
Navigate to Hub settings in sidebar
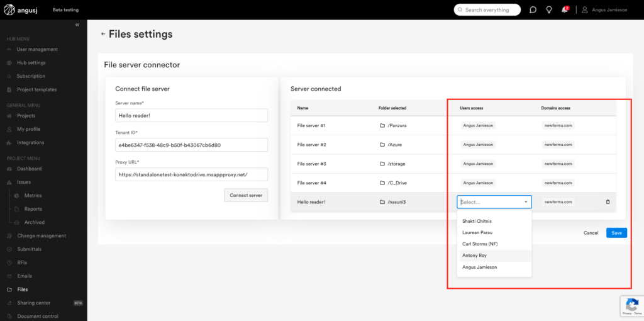tap(31, 63)
